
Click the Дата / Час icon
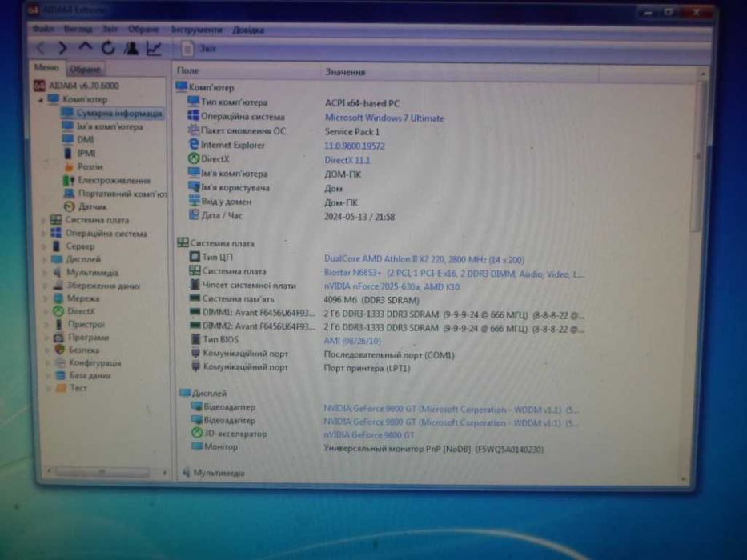194,214
